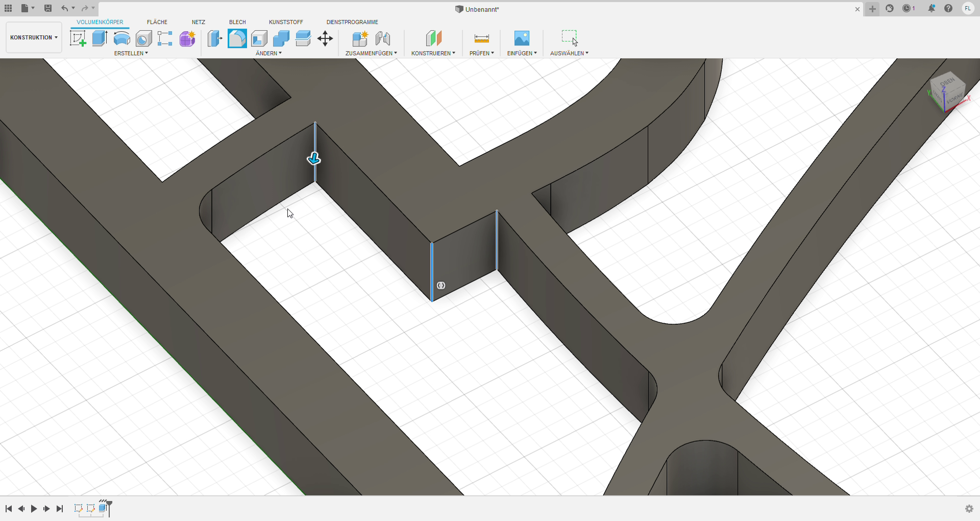Open the ZUSAMMENFÜGEN dropdown menu
Image resolution: width=980 pixels, height=521 pixels.
[371, 53]
